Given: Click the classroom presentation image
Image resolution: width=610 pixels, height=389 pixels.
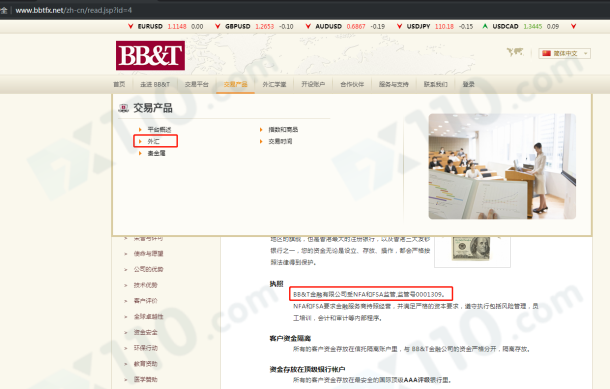Looking at the screenshot, I should coord(502,166).
